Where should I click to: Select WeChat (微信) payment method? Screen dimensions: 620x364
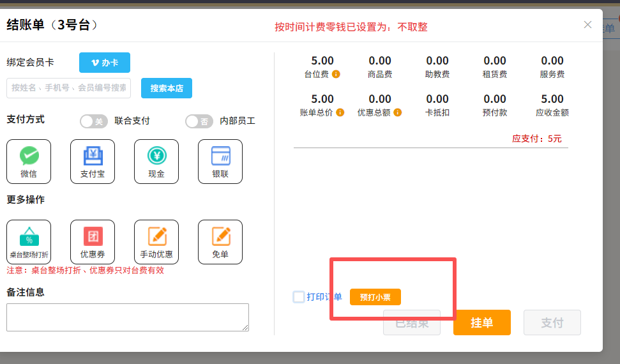[29, 162]
